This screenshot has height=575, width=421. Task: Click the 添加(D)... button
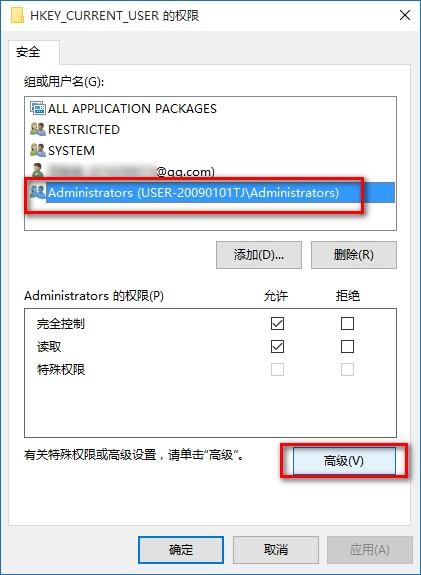coord(259,254)
